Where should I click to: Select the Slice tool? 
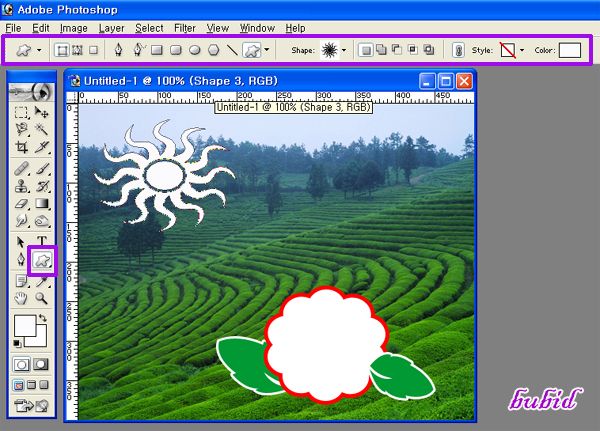tap(41, 147)
